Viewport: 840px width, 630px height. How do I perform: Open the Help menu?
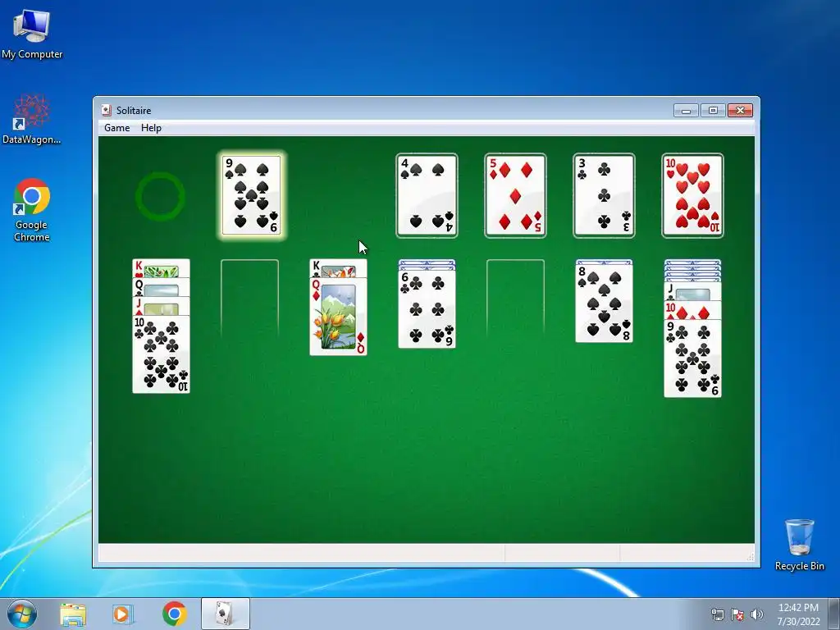(151, 127)
